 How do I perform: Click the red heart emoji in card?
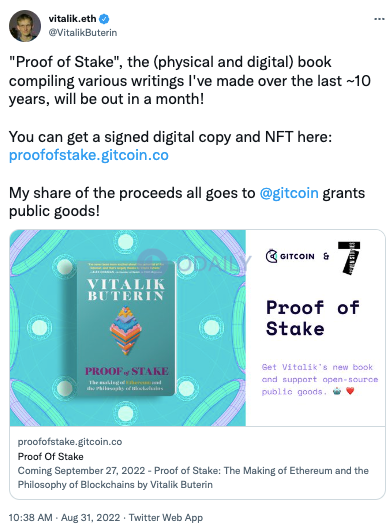click(x=350, y=391)
